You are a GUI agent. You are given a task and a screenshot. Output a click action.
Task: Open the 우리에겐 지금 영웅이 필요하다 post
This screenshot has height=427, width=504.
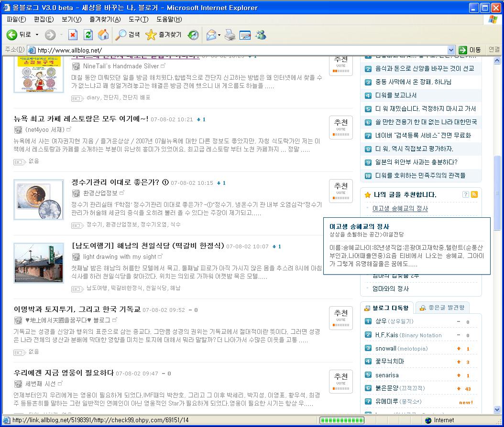click(x=64, y=373)
